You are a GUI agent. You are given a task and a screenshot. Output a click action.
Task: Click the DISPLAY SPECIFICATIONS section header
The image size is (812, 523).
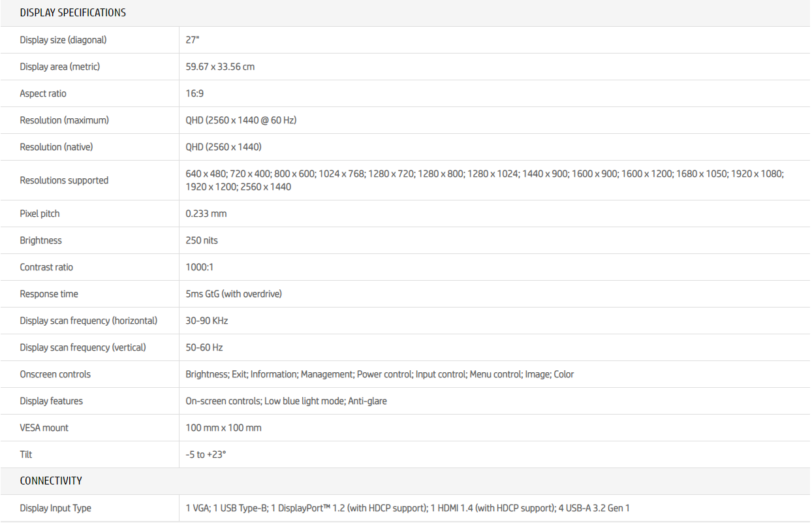pyautogui.click(x=72, y=12)
